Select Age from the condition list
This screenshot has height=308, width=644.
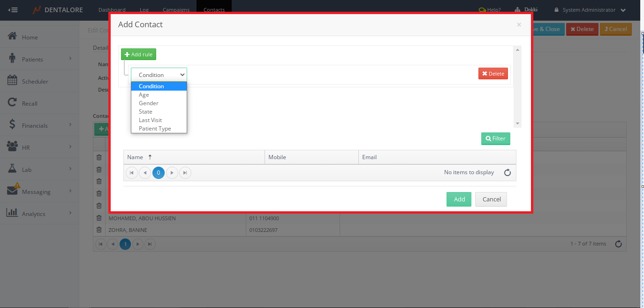click(144, 95)
